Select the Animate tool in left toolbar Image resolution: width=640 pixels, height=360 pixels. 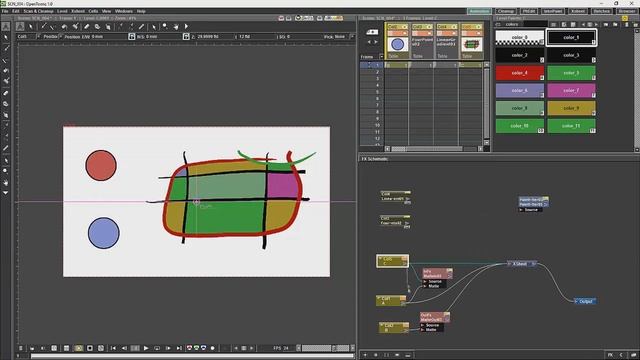click(x=6, y=27)
